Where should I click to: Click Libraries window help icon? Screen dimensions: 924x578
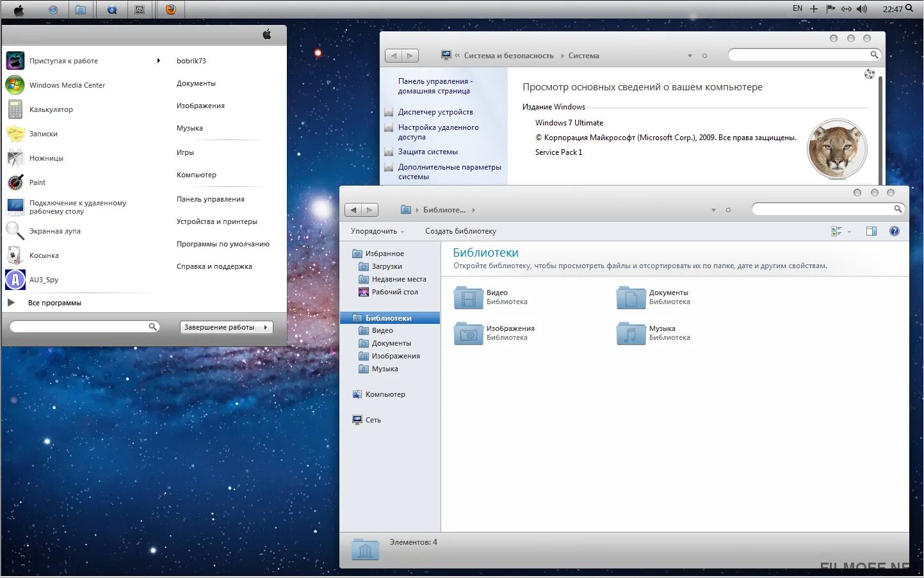tap(895, 231)
